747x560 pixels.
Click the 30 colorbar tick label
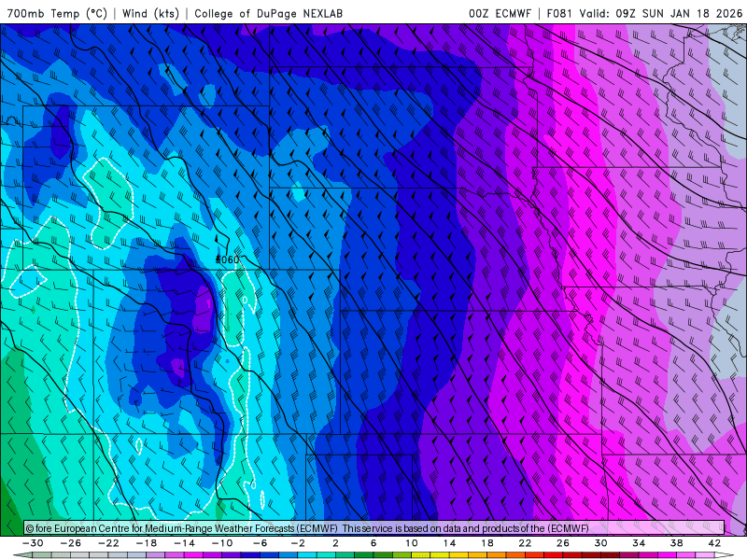(x=600, y=543)
